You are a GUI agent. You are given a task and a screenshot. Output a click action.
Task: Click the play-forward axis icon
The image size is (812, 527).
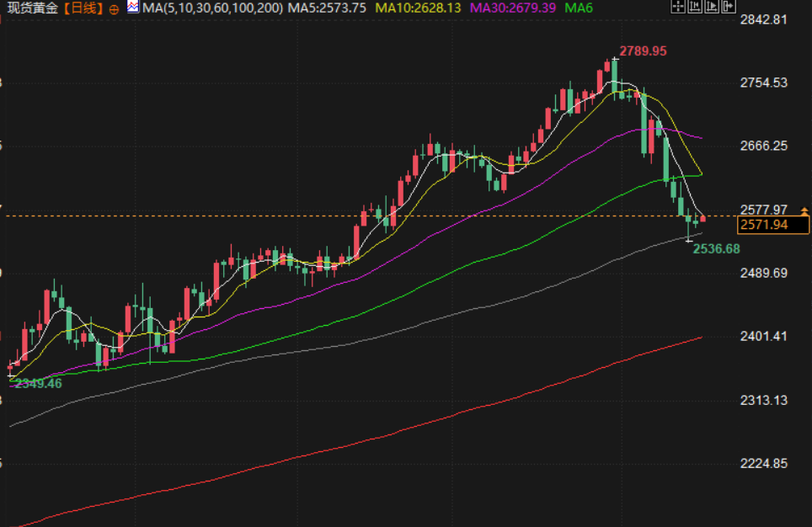click(712, 6)
